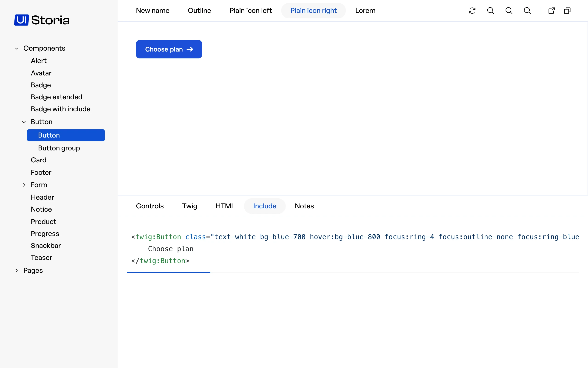
Task: Open the Notice component
Action: tap(41, 209)
